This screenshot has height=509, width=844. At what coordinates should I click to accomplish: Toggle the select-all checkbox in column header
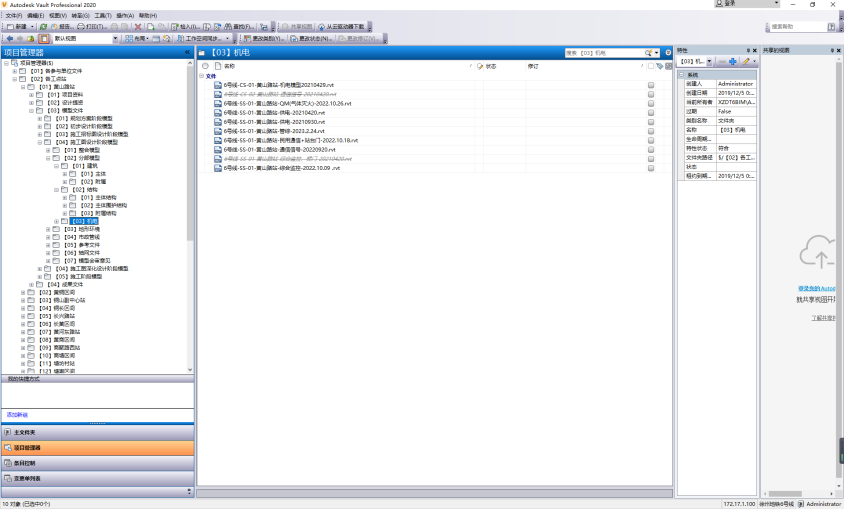click(x=651, y=66)
